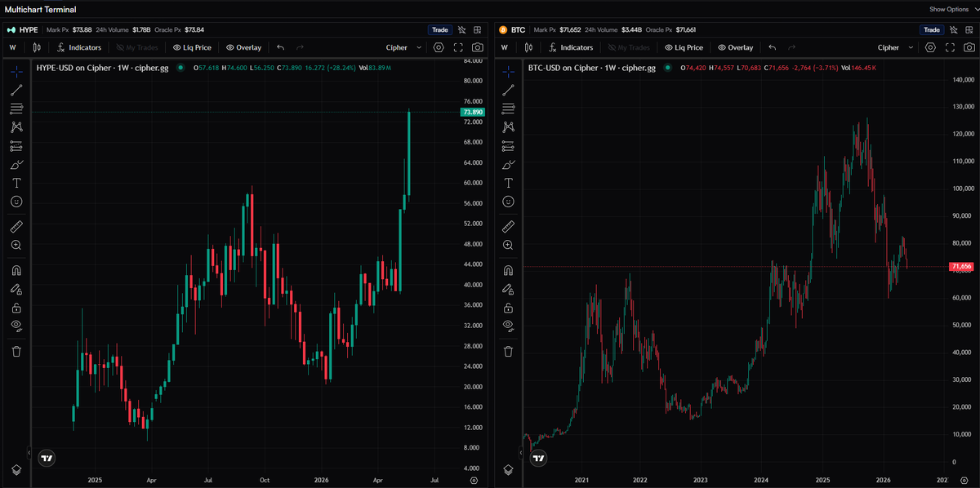Undo the last action in HYPE chart

click(x=281, y=47)
